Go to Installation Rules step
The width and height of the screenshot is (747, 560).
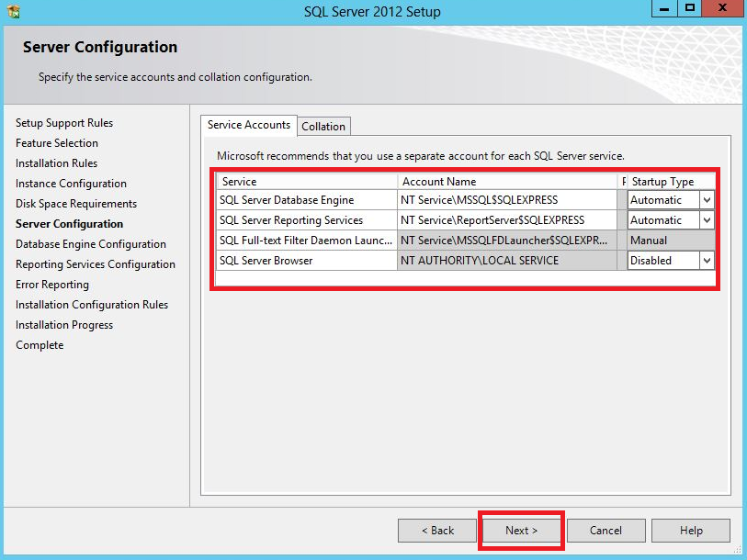click(x=56, y=163)
